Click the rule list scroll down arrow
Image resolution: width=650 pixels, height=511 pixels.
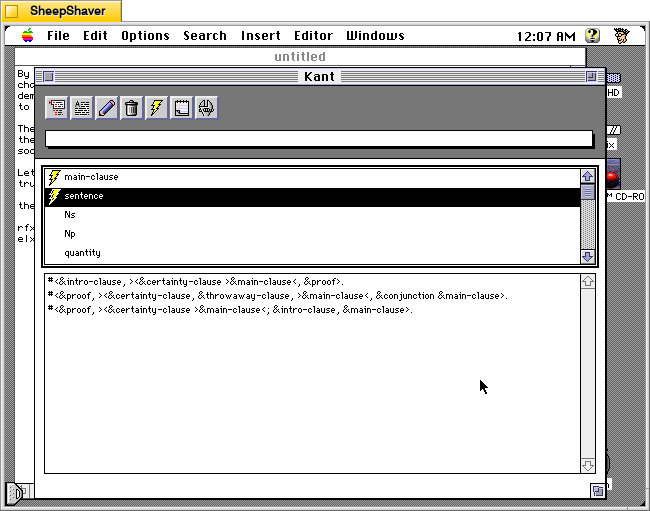587,257
